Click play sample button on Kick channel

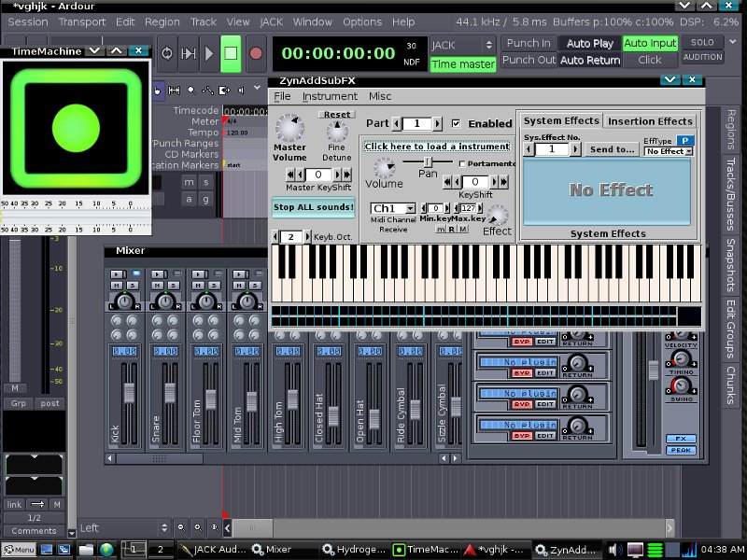point(117,274)
